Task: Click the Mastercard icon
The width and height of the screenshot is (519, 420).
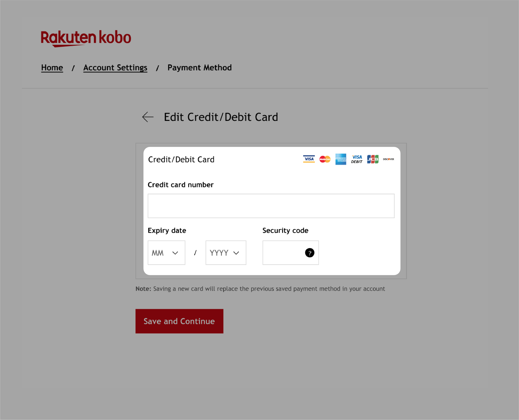Action: (325, 159)
